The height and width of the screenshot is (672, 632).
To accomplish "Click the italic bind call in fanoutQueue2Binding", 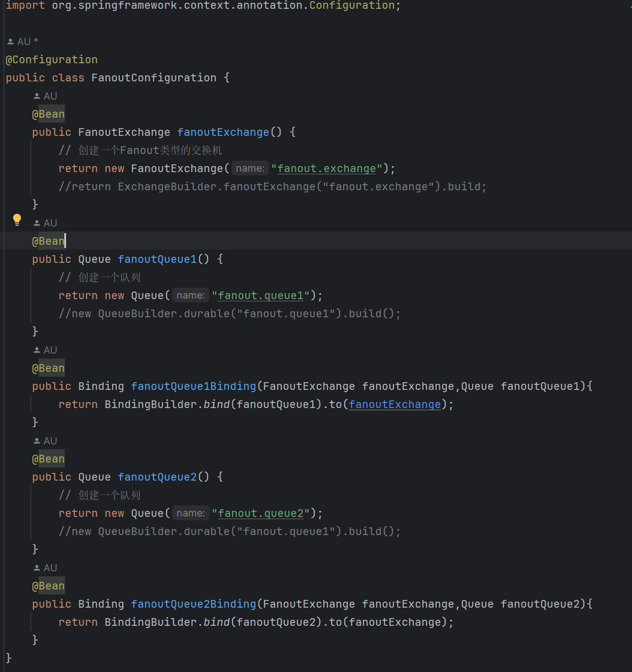I will 217,622.
